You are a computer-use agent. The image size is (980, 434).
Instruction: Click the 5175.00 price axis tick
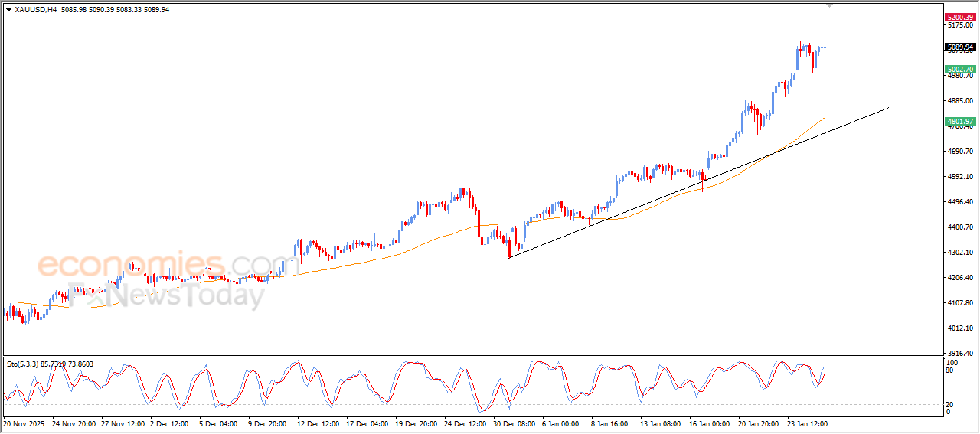point(959,25)
